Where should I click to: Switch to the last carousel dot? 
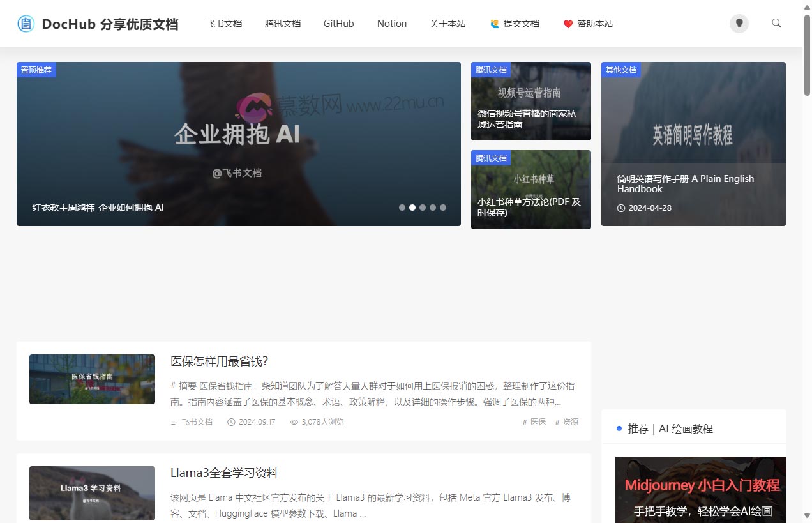pos(443,208)
